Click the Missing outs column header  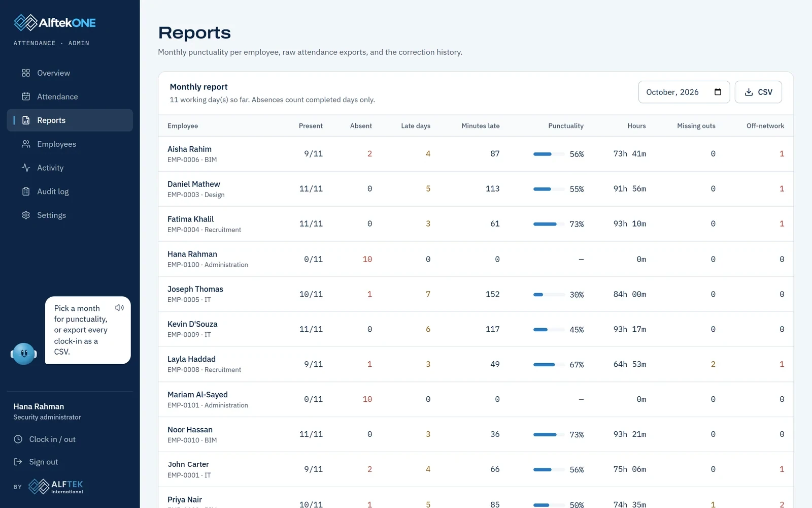(x=696, y=126)
